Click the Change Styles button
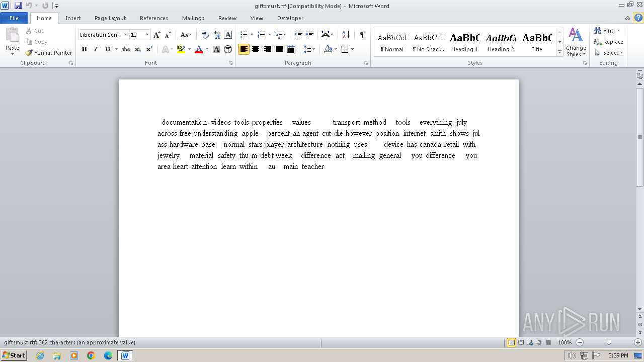Image resolution: width=644 pixels, height=362 pixels. click(x=576, y=42)
